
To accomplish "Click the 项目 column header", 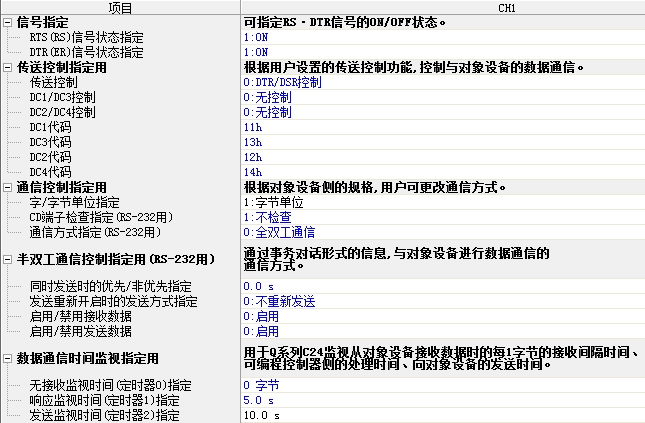I will 120,7.
